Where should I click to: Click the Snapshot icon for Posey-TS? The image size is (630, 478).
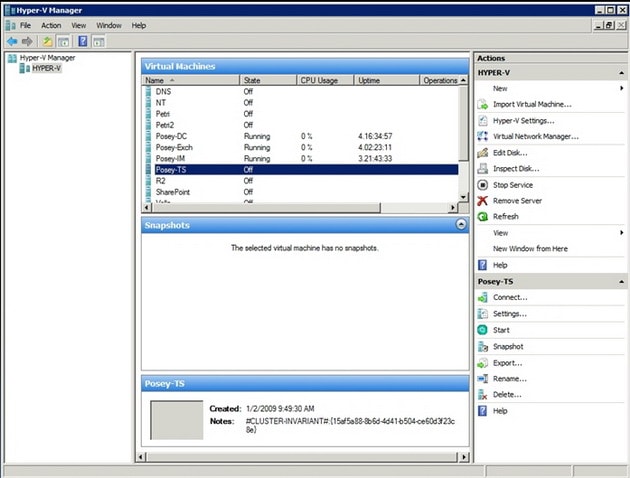(483, 346)
